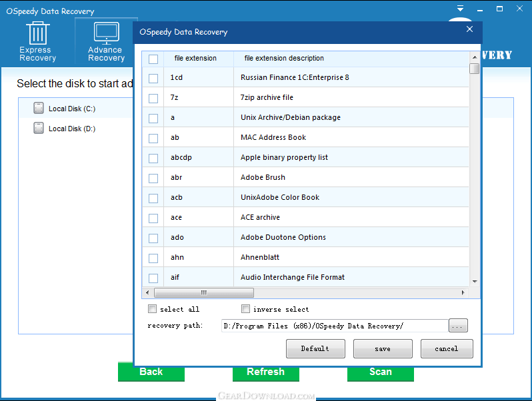The width and height of the screenshot is (532, 401).
Task: Select 'ACE archive' description text
Action: 260,218
